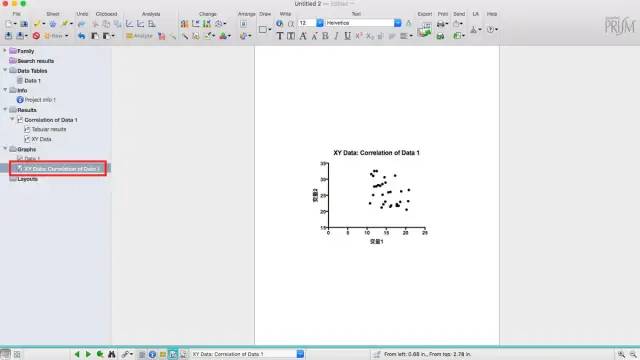
Task: Collapse the Results folder in navigator
Action: (5, 109)
